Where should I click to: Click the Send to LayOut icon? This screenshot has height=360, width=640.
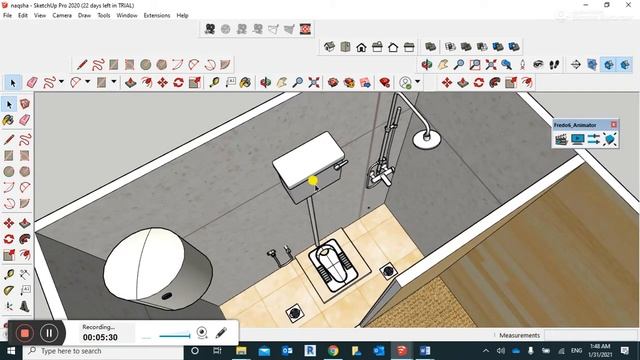(x=365, y=82)
